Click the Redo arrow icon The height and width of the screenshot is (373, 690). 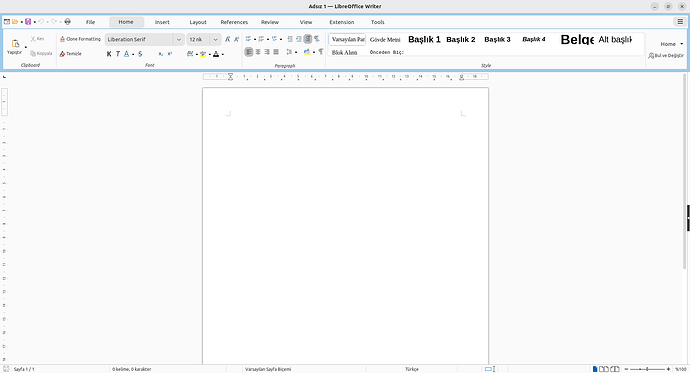[x=54, y=22]
